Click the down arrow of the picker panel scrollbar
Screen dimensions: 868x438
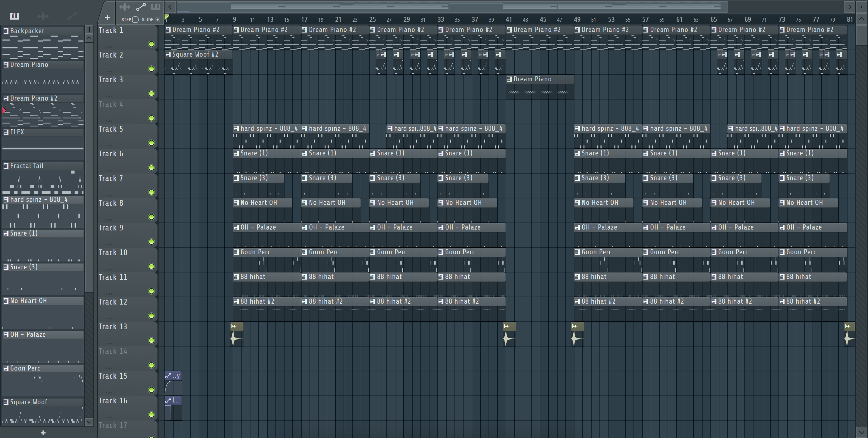pos(89,421)
